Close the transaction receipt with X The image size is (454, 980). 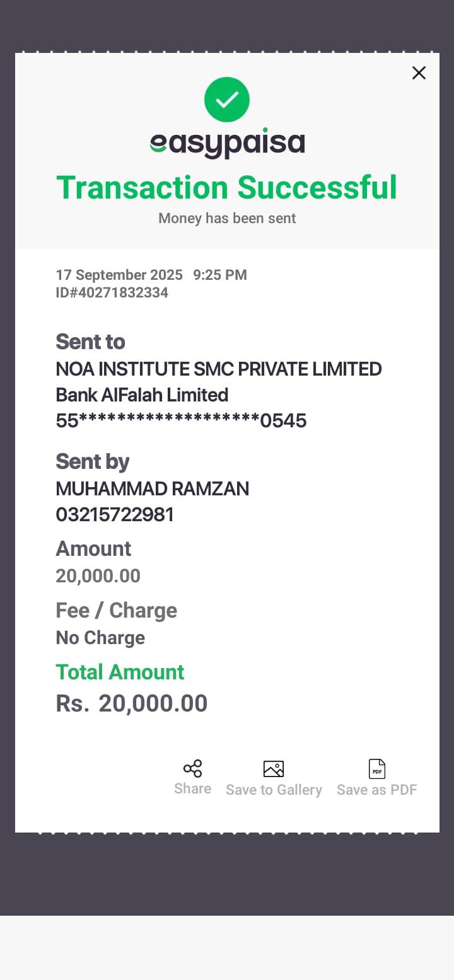(x=419, y=73)
